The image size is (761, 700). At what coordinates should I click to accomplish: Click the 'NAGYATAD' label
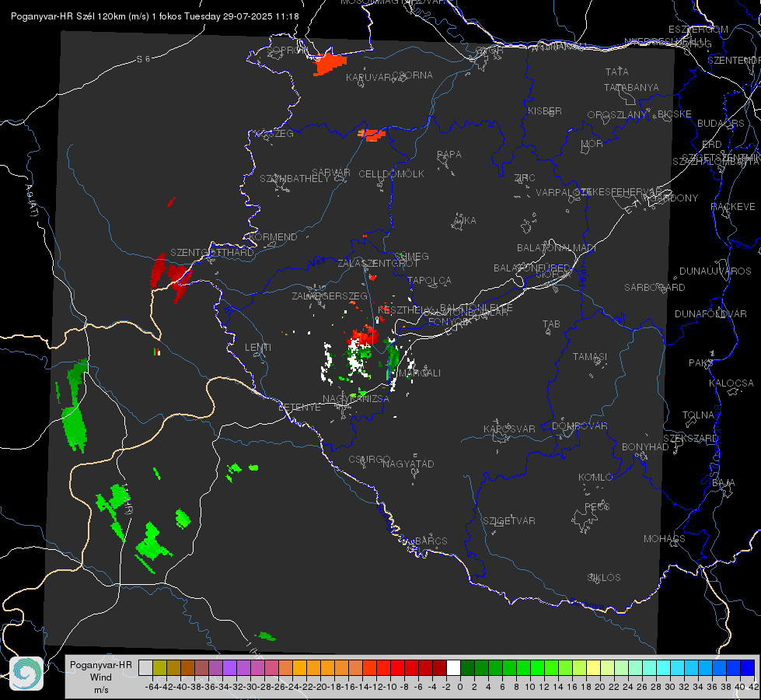(x=408, y=464)
